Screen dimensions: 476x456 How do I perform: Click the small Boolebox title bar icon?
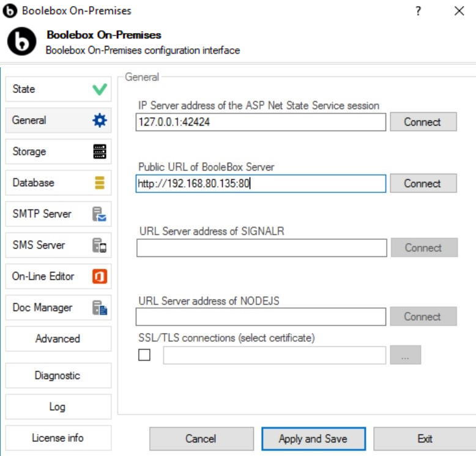tap(10, 11)
